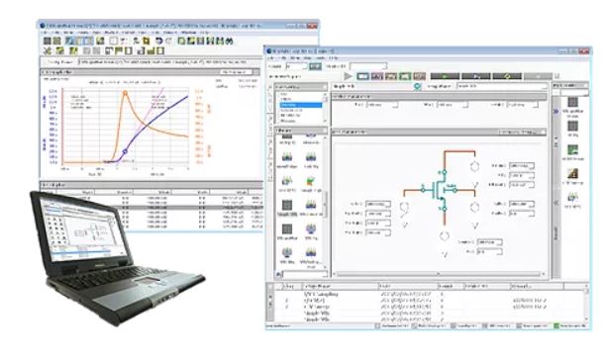Image resolution: width=610 pixels, height=364 pixels.
Task: Select the gray highlighted row in graph data table
Action: tap(152, 208)
